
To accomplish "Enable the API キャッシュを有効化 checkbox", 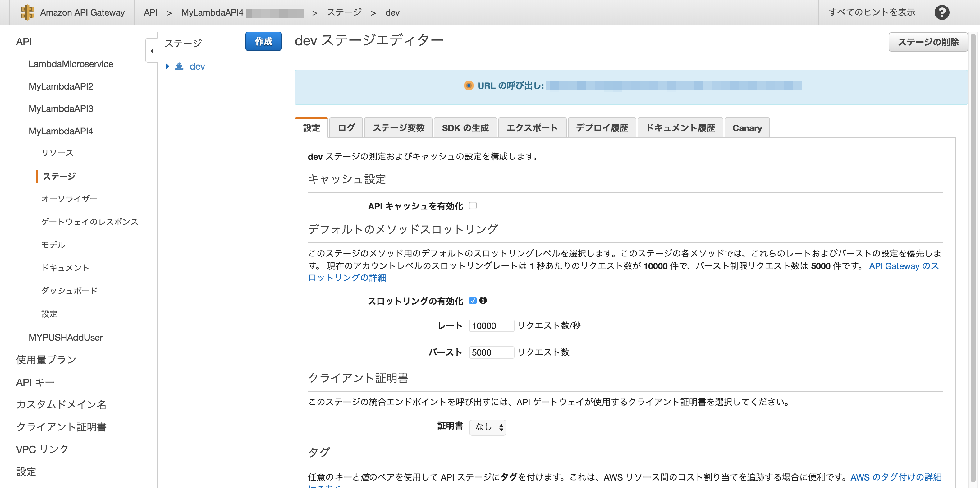I will click(x=473, y=205).
